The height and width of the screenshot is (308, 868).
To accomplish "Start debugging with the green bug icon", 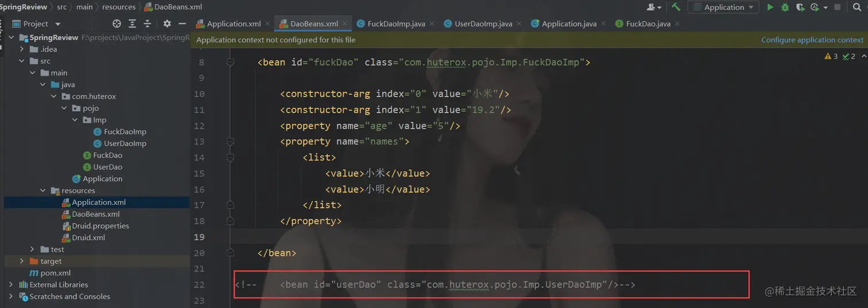I will pos(785,7).
